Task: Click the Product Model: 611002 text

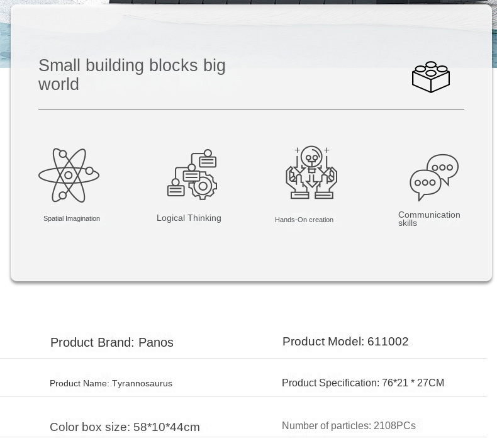Action: pyautogui.click(x=345, y=342)
